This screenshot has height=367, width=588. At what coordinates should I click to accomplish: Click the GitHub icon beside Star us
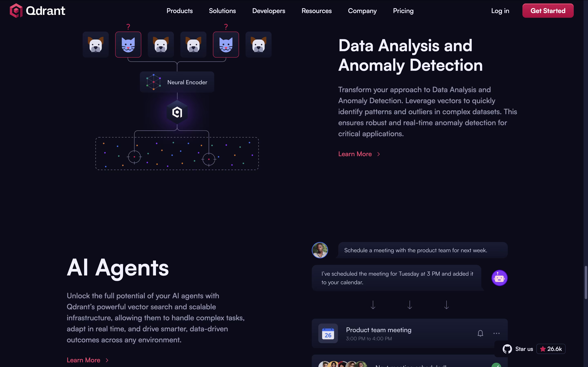pyautogui.click(x=507, y=349)
